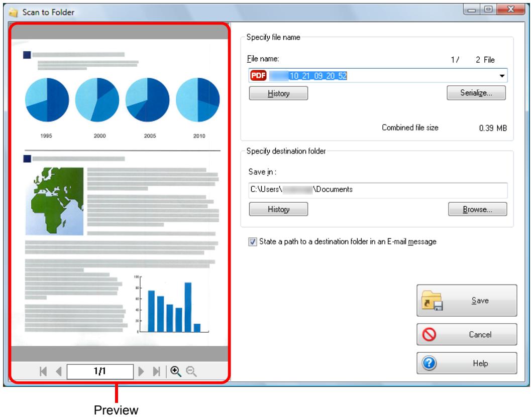Viewport: 532px width, 417px height.
Task: Click the file name text field
Action: pyautogui.click(x=378, y=76)
